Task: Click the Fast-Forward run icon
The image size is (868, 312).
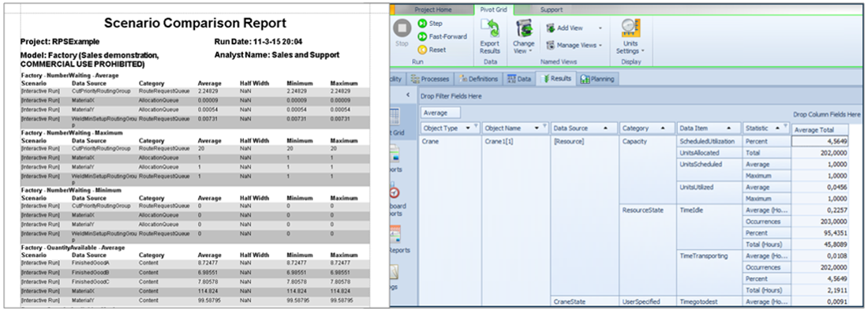Action: [x=422, y=36]
